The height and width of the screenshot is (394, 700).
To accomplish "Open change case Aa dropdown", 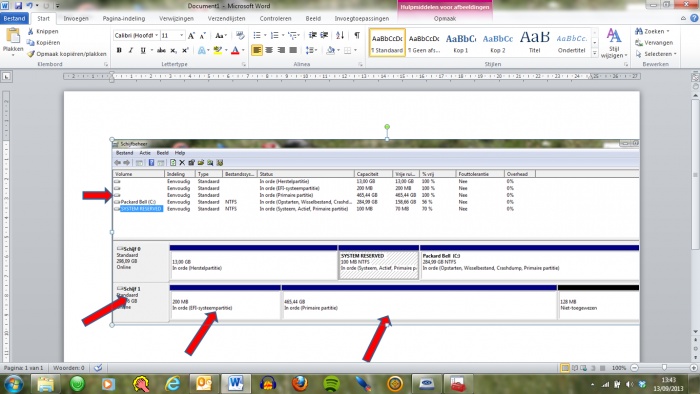I will coord(221,36).
